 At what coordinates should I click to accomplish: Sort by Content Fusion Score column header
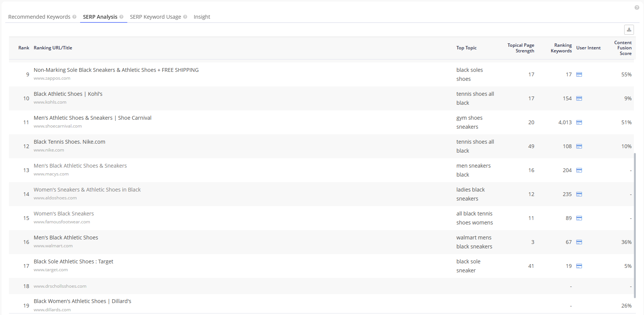point(623,48)
